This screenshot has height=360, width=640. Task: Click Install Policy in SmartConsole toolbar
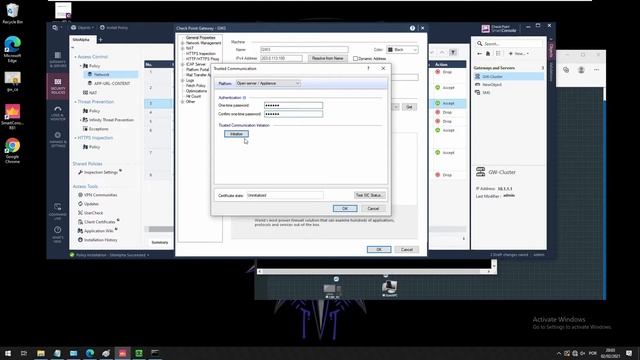(x=114, y=28)
